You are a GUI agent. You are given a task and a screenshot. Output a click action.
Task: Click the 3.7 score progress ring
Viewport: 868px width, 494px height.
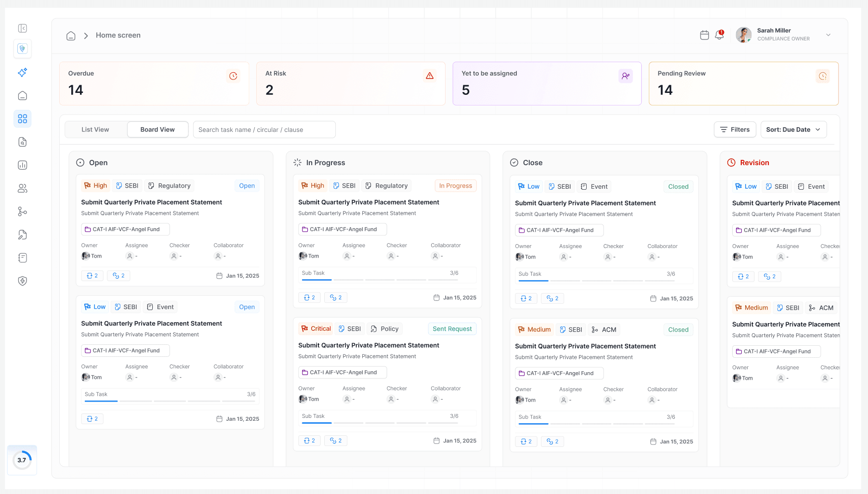point(22,460)
